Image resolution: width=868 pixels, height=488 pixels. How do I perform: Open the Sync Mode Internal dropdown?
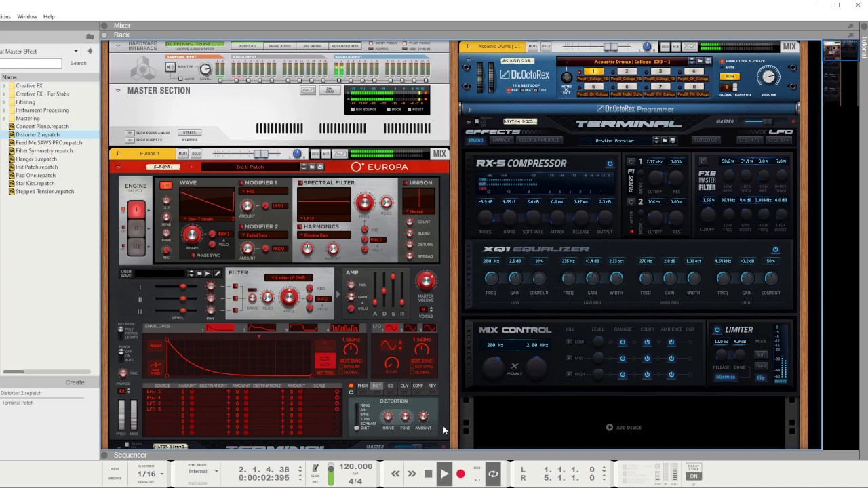pos(203,471)
